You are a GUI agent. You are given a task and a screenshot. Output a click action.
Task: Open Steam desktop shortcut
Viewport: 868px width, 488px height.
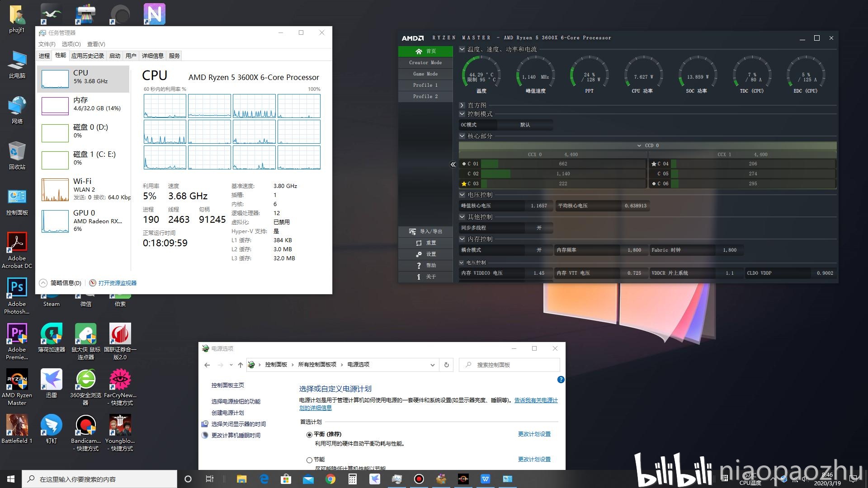click(x=51, y=300)
